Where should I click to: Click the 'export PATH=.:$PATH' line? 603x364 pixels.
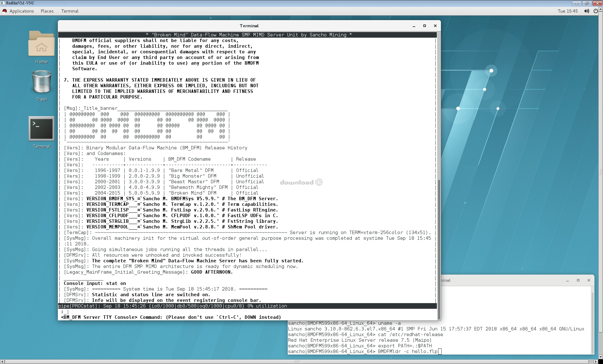(360, 346)
